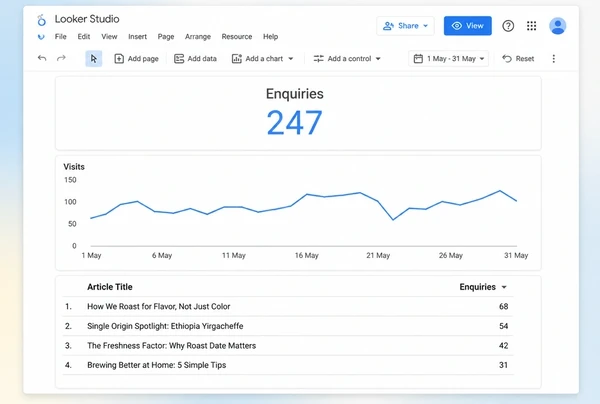Viewport: 600px width, 404px height.
Task: Open the Insert menu
Action: [137, 37]
